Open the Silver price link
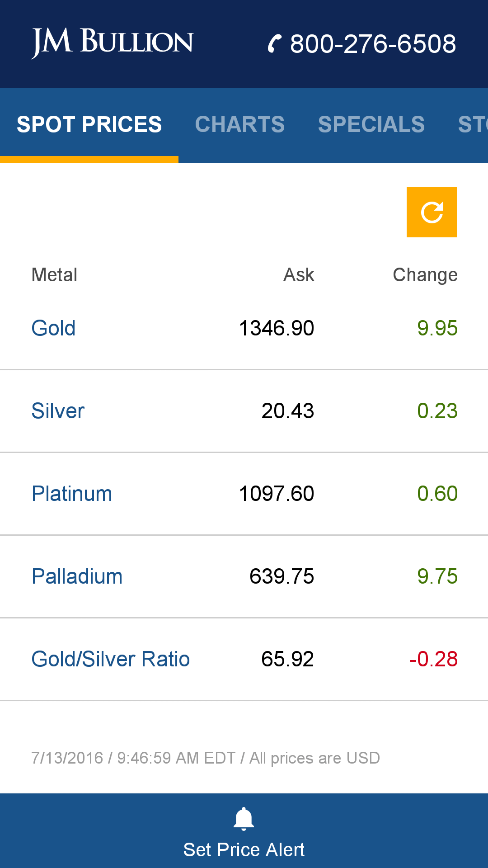 pyautogui.click(x=58, y=410)
